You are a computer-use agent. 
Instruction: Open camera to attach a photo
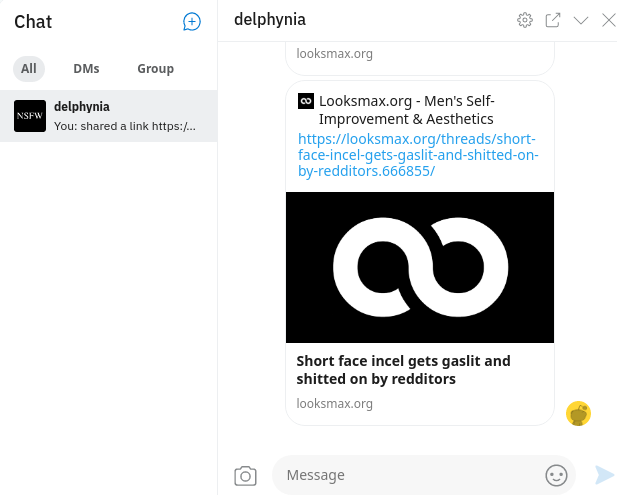coord(245,475)
